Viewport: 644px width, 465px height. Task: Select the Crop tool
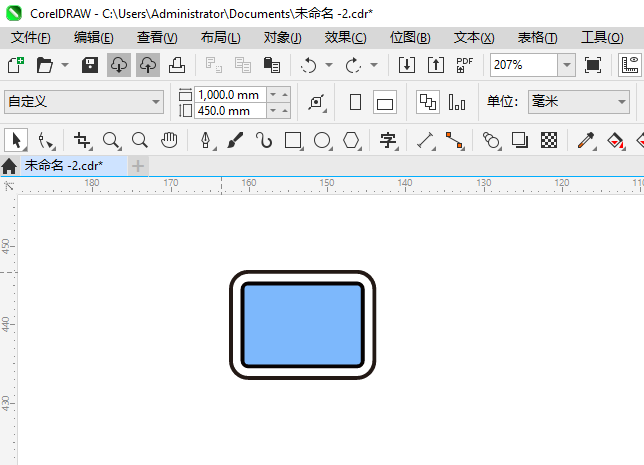pyautogui.click(x=82, y=140)
